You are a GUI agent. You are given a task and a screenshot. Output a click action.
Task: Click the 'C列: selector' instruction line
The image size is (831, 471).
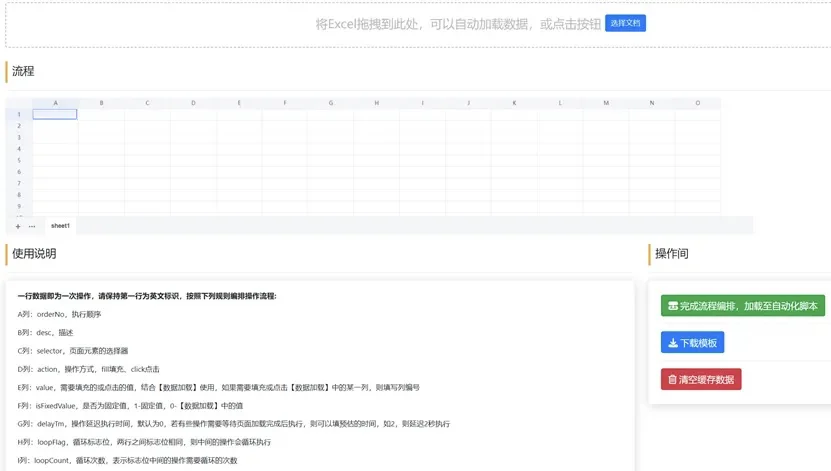(73, 351)
